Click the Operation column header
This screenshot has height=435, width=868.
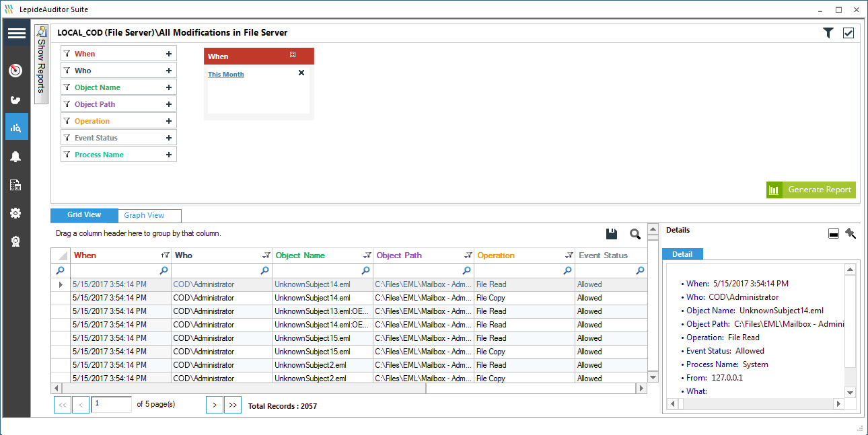coord(524,255)
